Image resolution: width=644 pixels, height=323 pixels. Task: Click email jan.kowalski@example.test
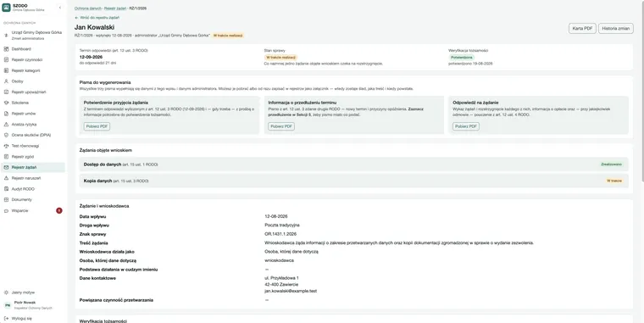pos(291,291)
